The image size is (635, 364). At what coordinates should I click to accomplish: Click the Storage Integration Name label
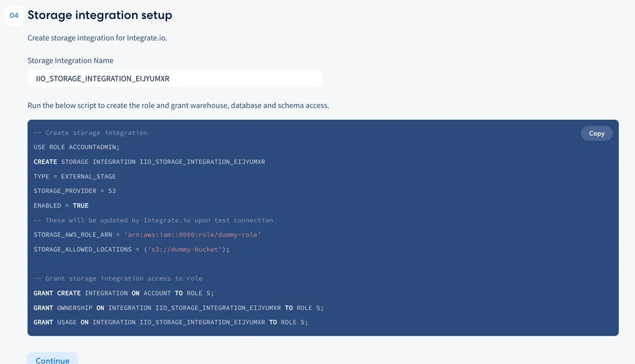tap(70, 60)
